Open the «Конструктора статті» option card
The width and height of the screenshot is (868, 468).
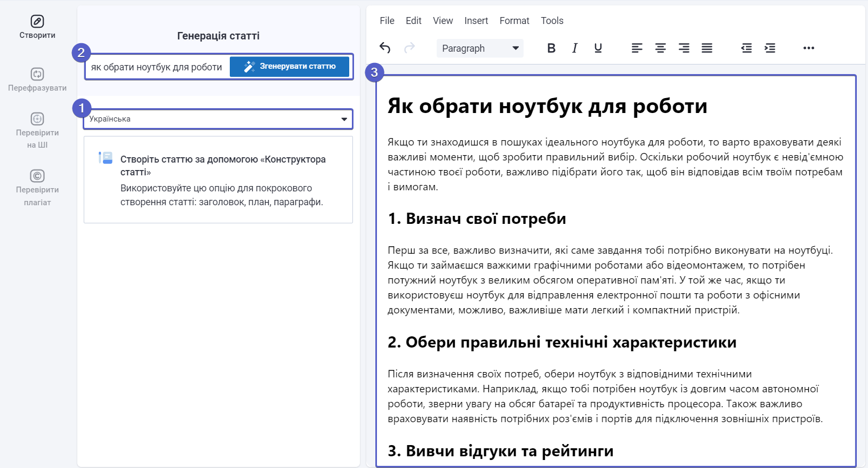click(218, 180)
